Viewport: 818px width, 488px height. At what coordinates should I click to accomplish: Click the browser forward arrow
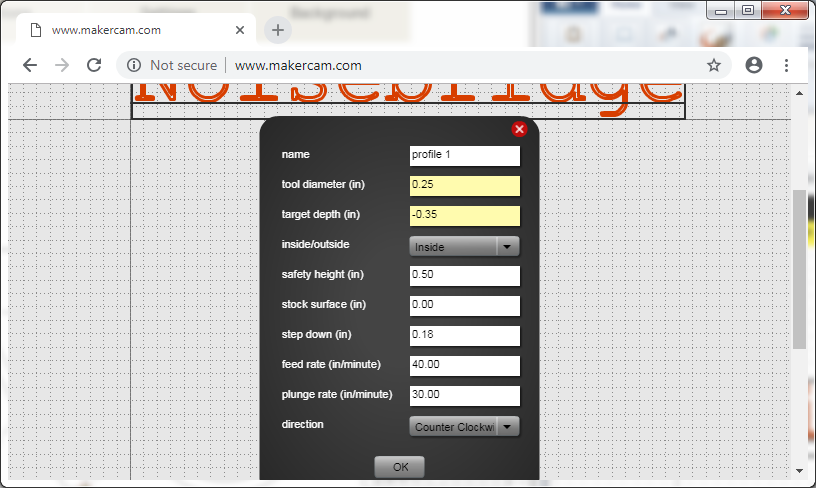pos(62,65)
